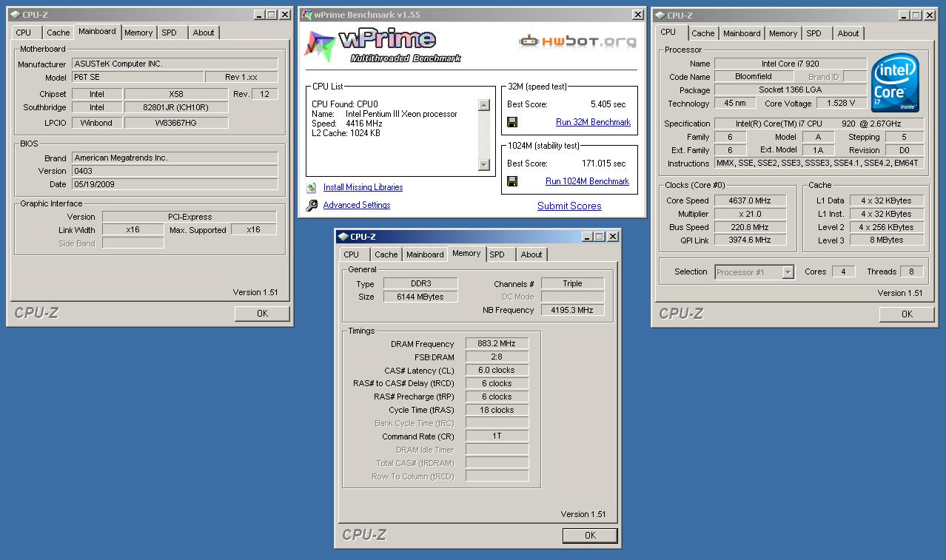Click the American Megatrends Inc. brand value
Screen dimensions: 946x560
[175, 158]
